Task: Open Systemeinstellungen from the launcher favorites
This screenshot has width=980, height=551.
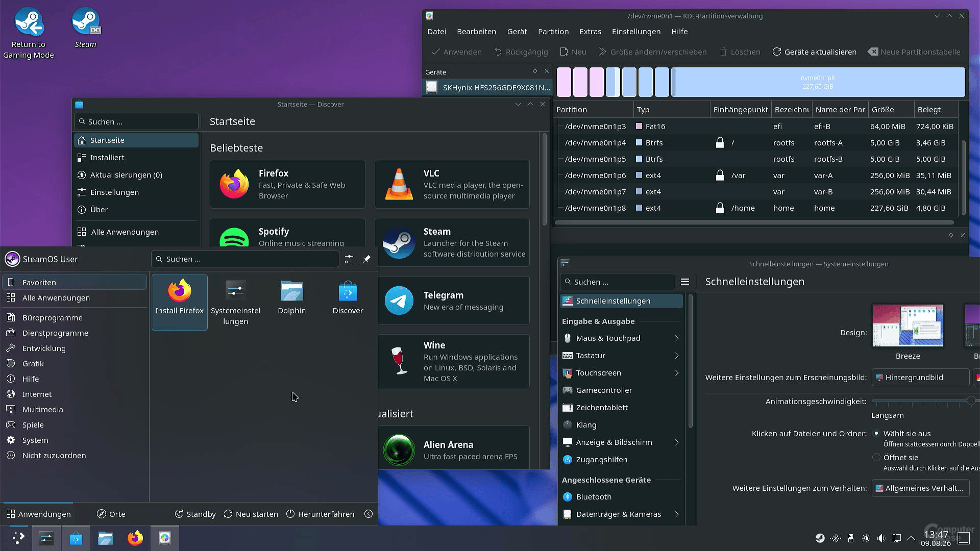Action: (x=235, y=302)
